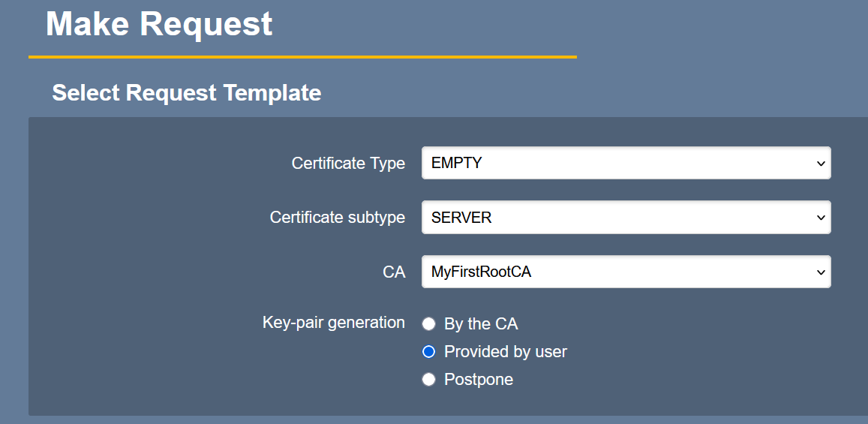
Task: Click the 'Make Request' page heading
Action: 159,24
